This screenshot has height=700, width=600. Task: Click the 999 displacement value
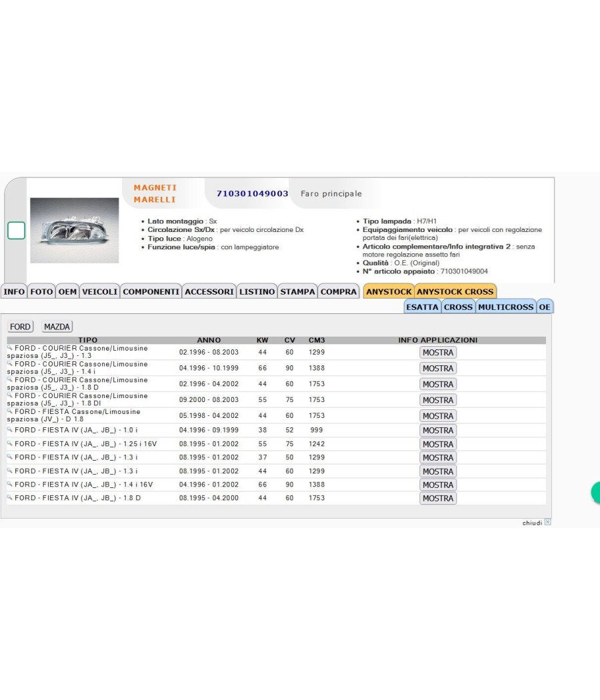[317, 431]
